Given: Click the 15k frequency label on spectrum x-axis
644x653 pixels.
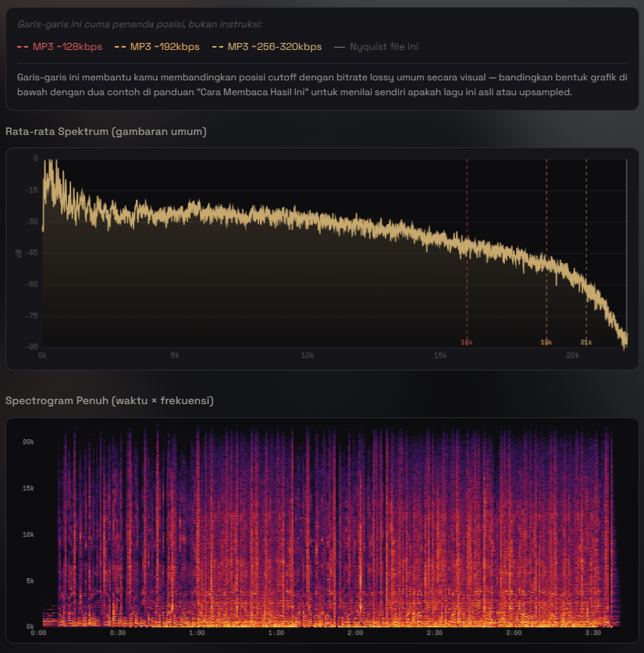Looking at the screenshot, I should point(440,355).
